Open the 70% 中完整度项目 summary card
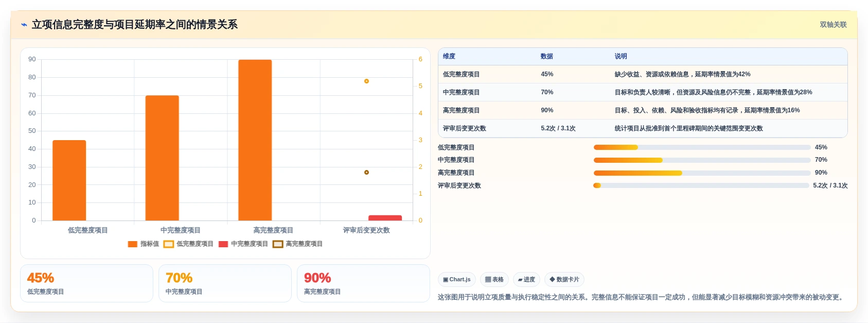The width and height of the screenshot is (868, 323). (225, 283)
